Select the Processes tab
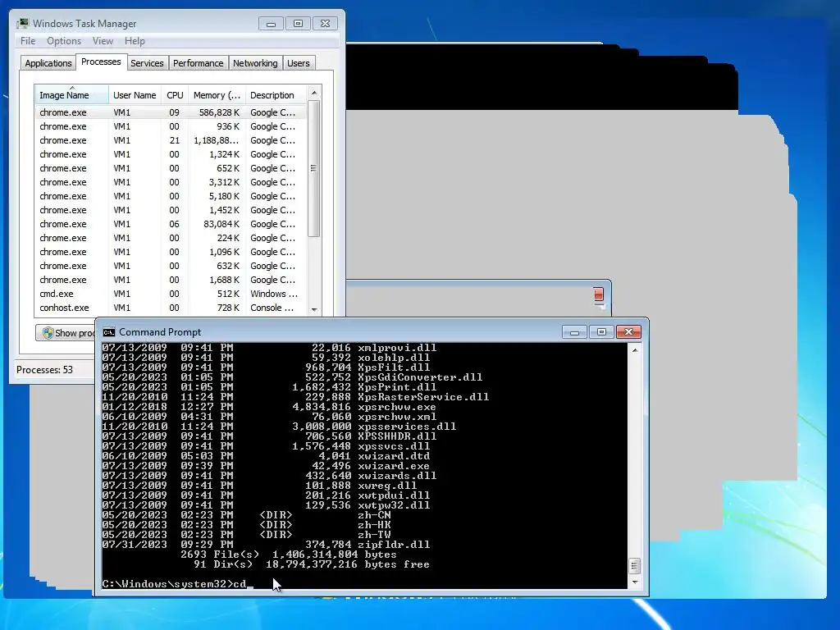The height and width of the screenshot is (630, 840). 101,62
